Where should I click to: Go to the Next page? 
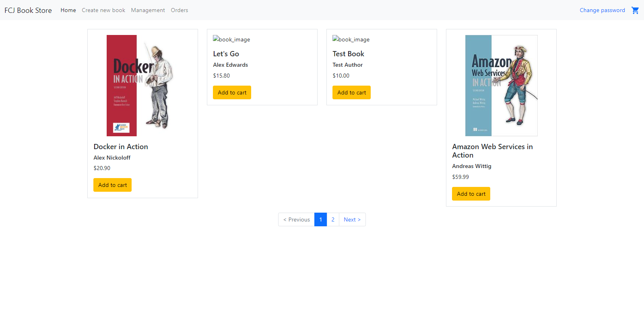[x=352, y=219]
